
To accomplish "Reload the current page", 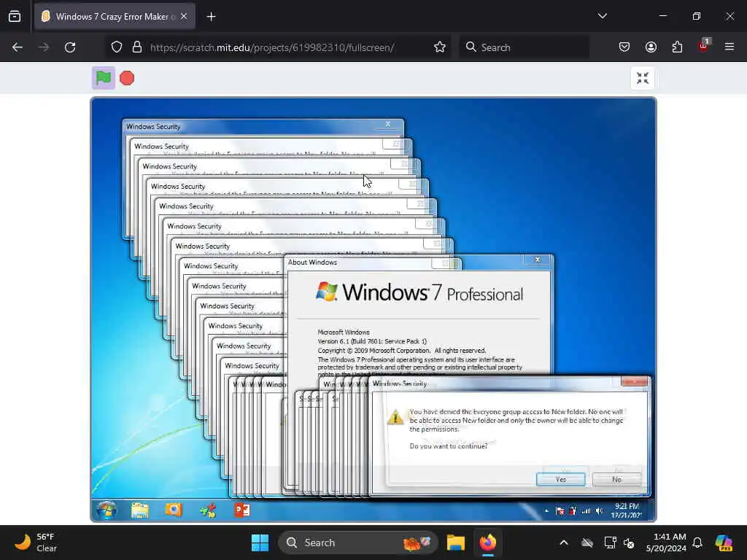I will 70,47.
